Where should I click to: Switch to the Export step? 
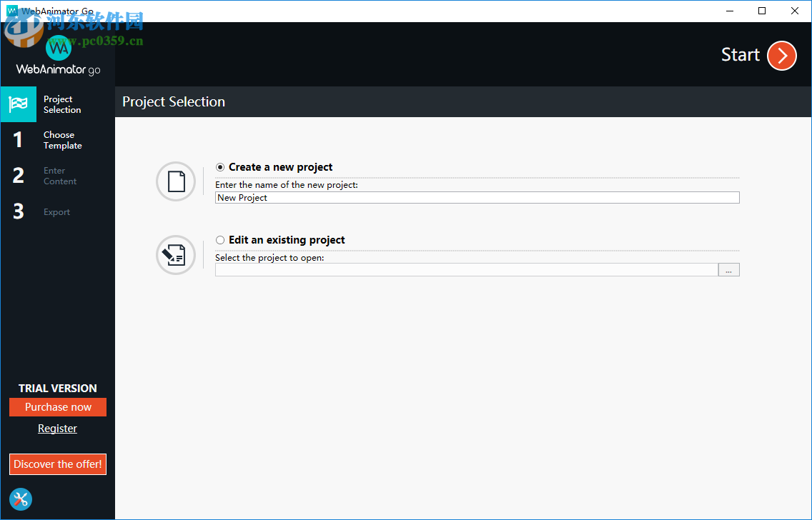tap(56, 212)
